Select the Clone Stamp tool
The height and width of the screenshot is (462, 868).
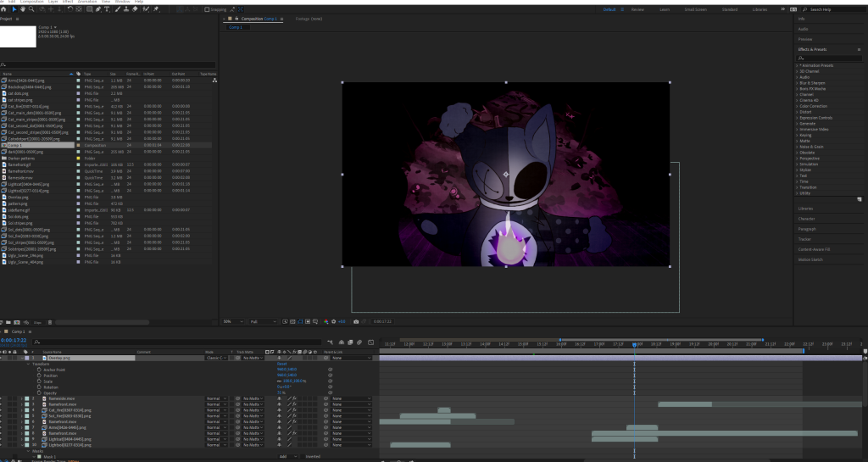coord(126,9)
